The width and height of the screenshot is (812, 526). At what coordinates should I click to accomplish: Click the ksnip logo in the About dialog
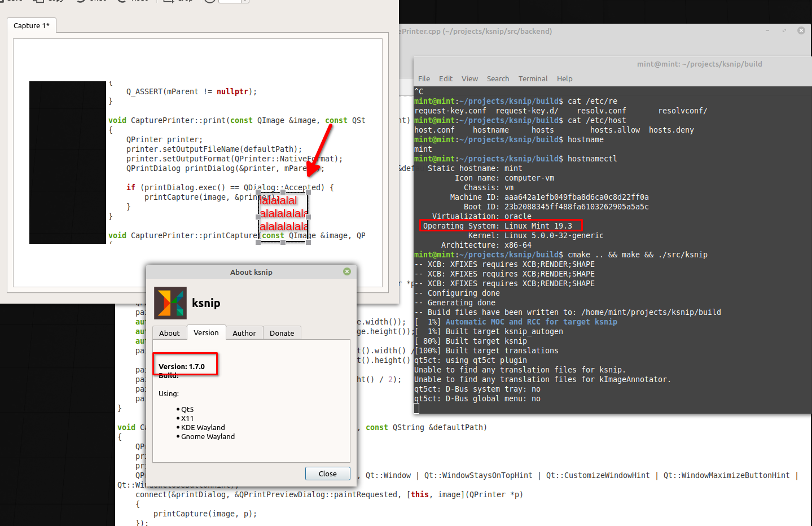coord(170,303)
